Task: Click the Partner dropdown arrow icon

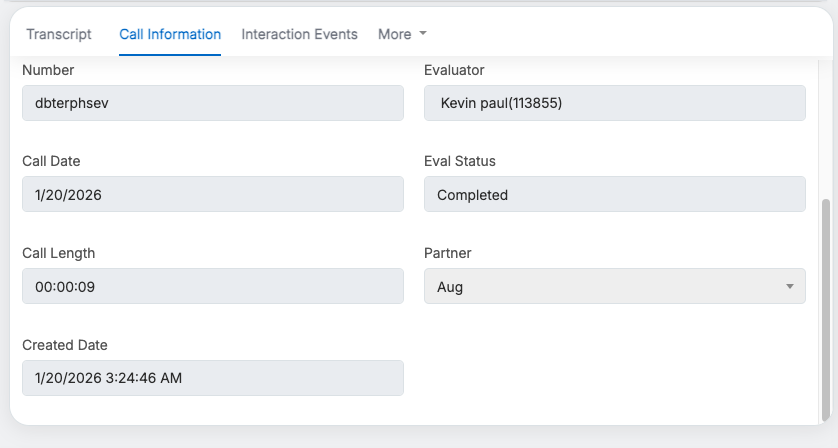Action: (x=789, y=287)
